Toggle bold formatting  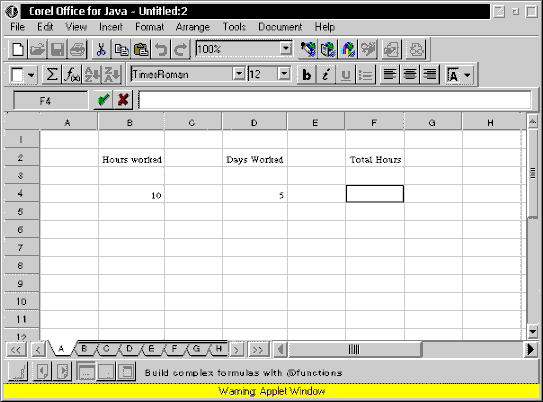306,74
